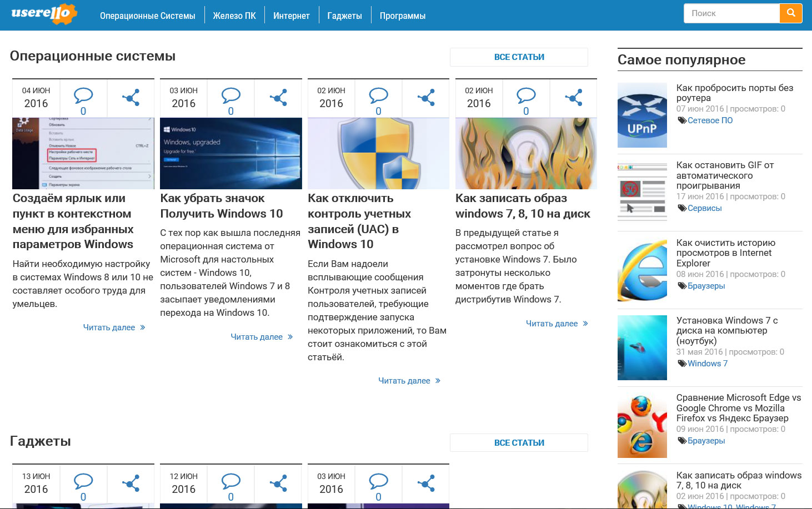Share the 04 июн 2016 Операционные системы article

pyautogui.click(x=131, y=98)
